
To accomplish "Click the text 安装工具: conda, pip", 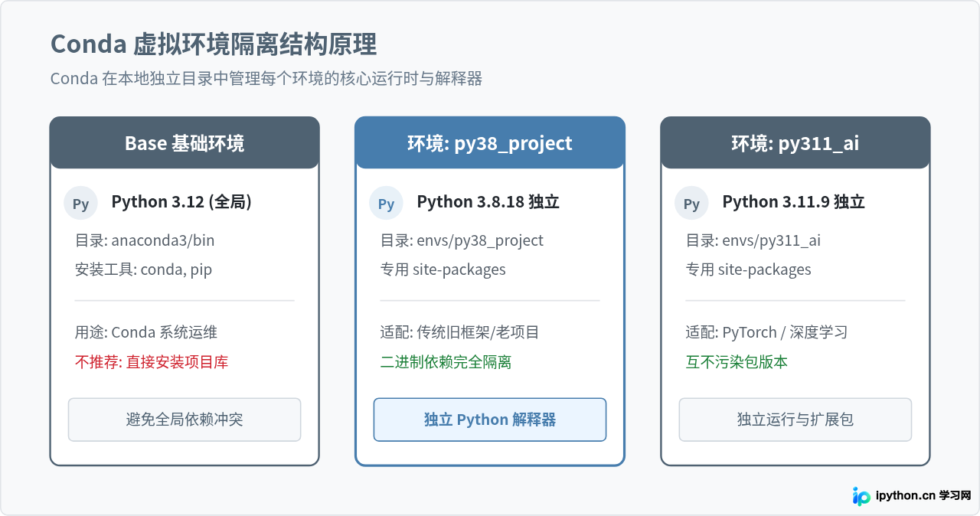I will click(143, 269).
